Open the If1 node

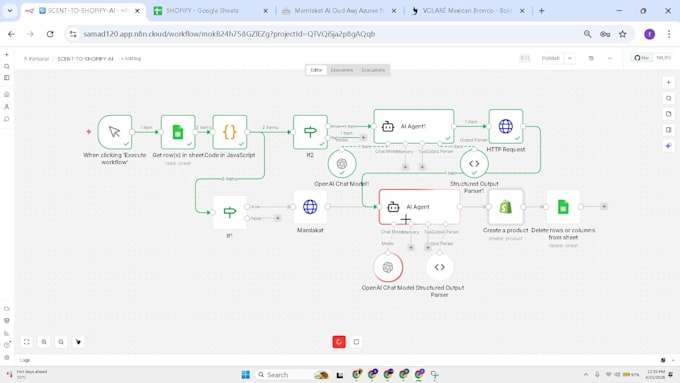point(229,212)
